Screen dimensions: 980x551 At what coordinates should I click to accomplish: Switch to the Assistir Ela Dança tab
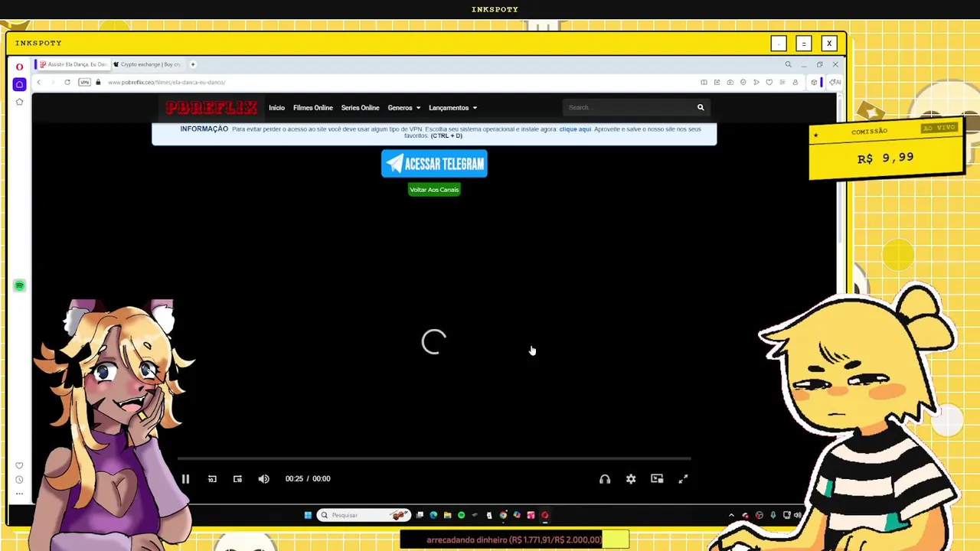pyautogui.click(x=73, y=64)
